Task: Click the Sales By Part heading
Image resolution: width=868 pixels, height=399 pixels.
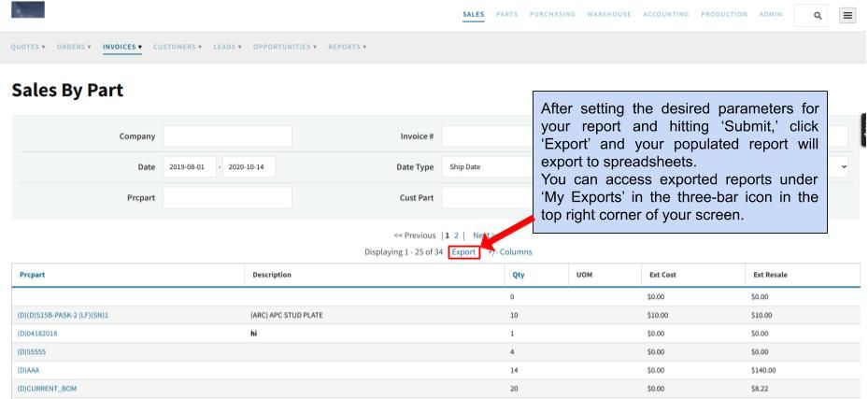Action: [67, 91]
